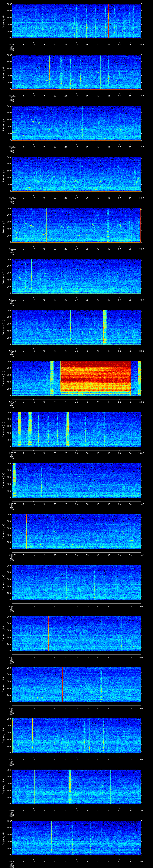Click the 2:00 end time label
Image resolution: width=153 pixels, height=868 pixels.
141,44
